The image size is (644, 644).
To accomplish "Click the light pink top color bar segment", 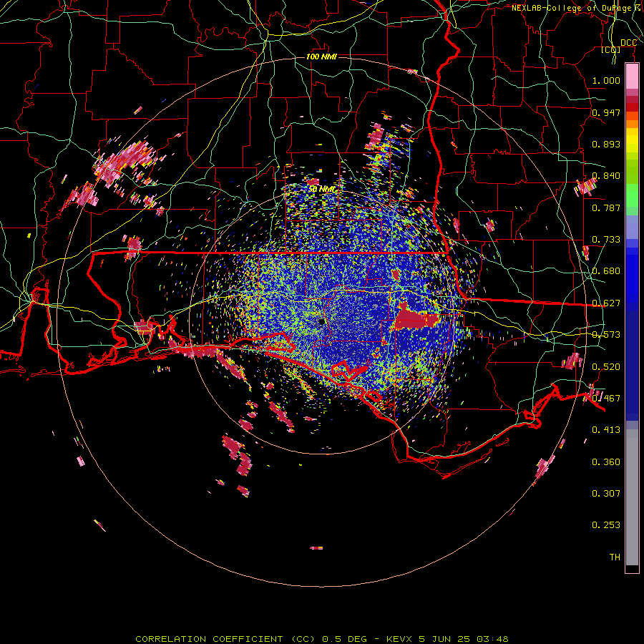I will coord(632,77).
